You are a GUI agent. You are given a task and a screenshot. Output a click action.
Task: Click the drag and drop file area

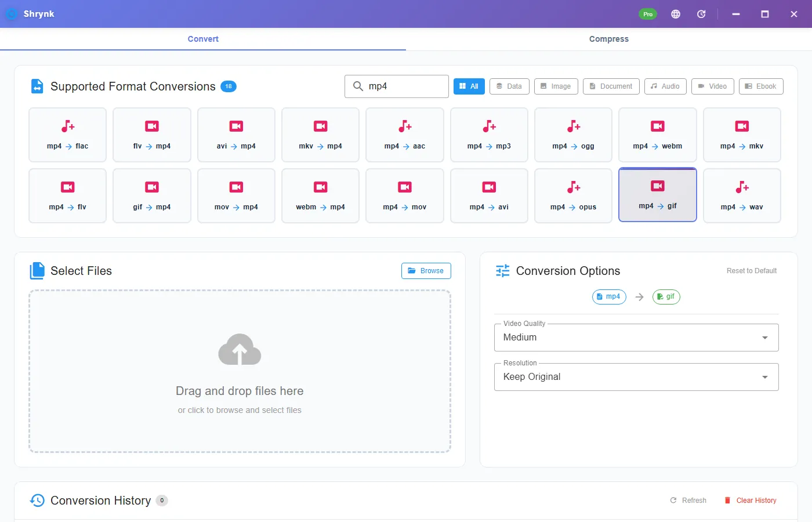[x=240, y=371]
